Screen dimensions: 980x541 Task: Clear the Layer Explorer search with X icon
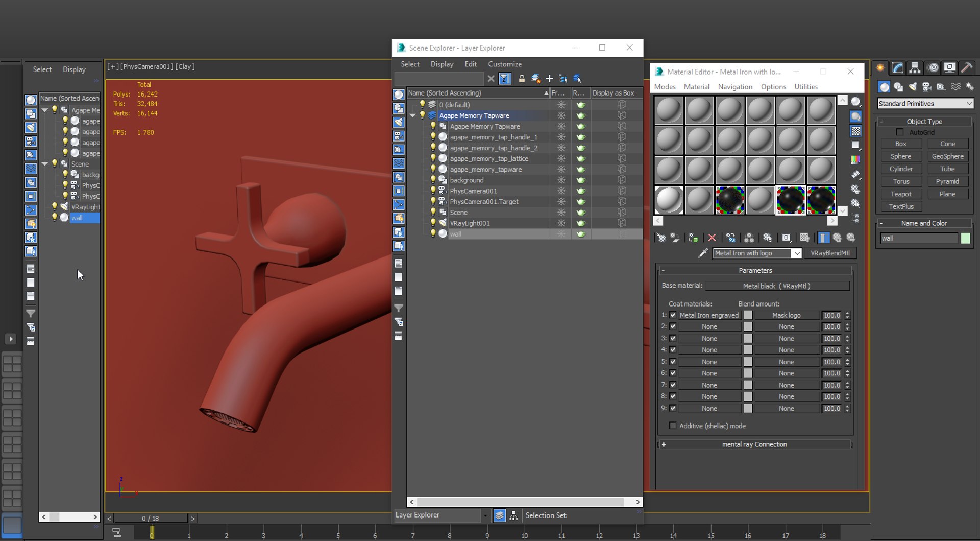[491, 79]
